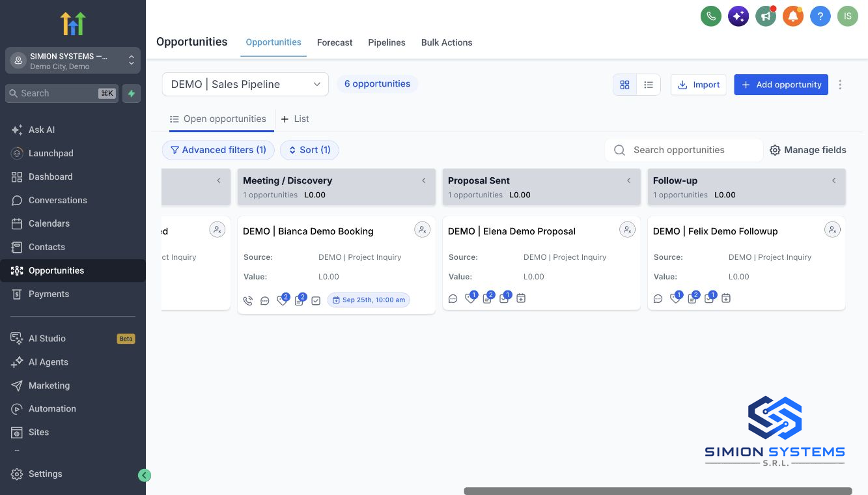Image resolution: width=868 pixels, height=495 pixels.
Task: Collapse the Follow-up column
Action: (x=834, y=180)
